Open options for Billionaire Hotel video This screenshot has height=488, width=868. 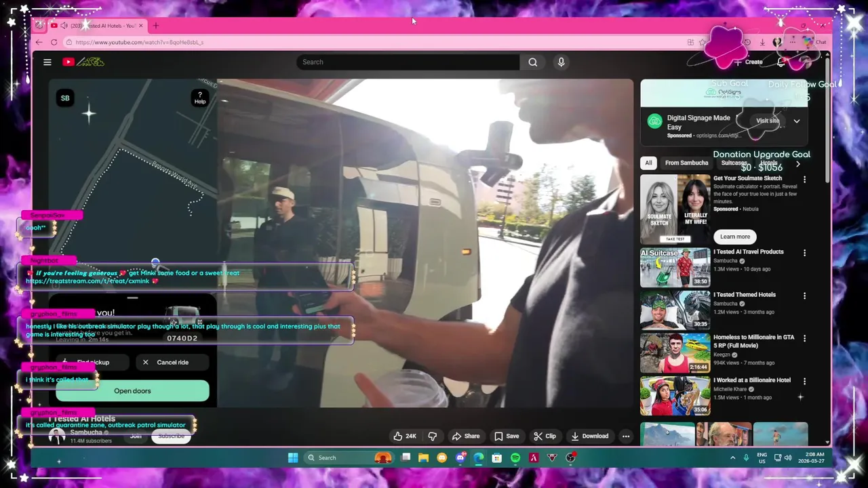(805, 382)
